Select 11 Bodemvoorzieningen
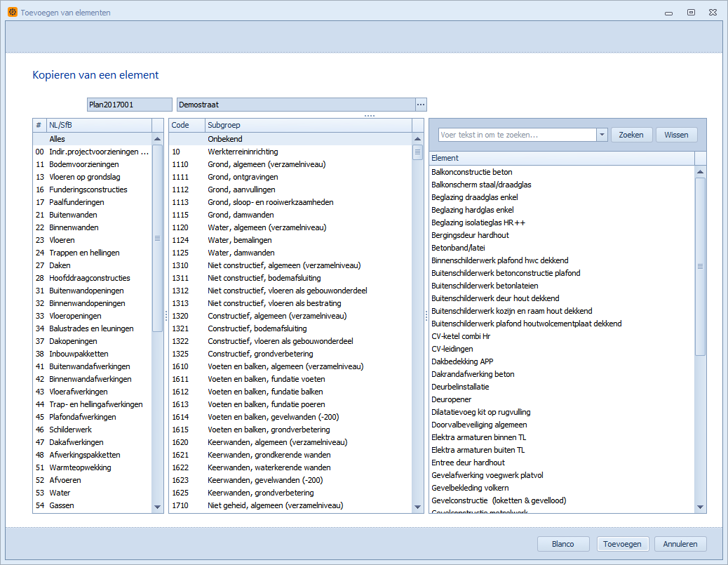Screen dimensions: 728x565 pyautogui.click(x=93, y=164)
